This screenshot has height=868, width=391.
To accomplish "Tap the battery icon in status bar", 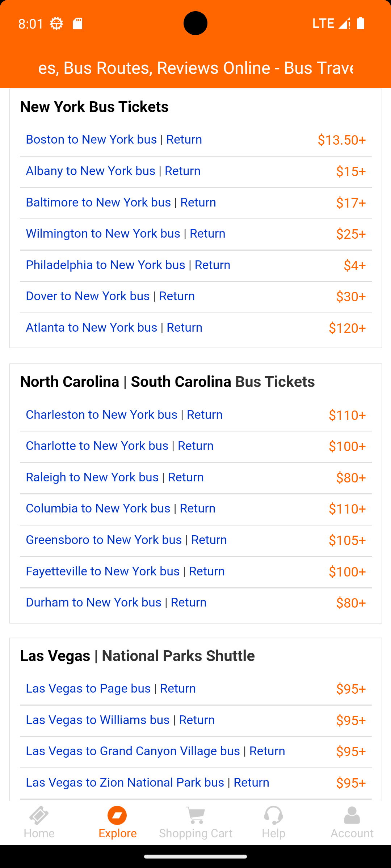I will (361, 23).
